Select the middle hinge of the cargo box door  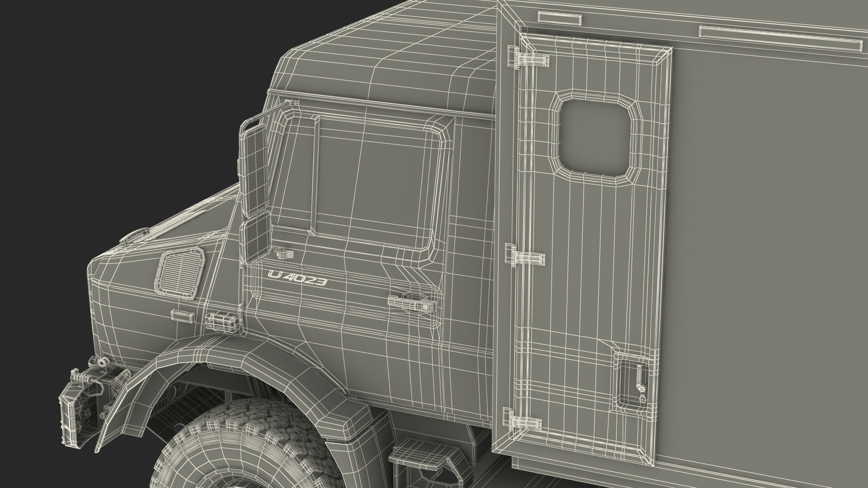pos(524,256)
